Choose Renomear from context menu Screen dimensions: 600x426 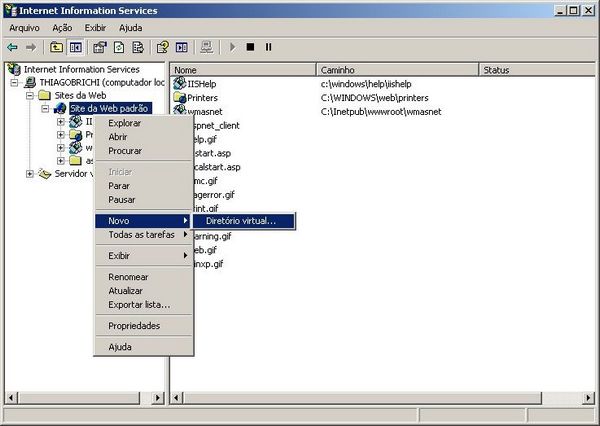tap(143, 277)
